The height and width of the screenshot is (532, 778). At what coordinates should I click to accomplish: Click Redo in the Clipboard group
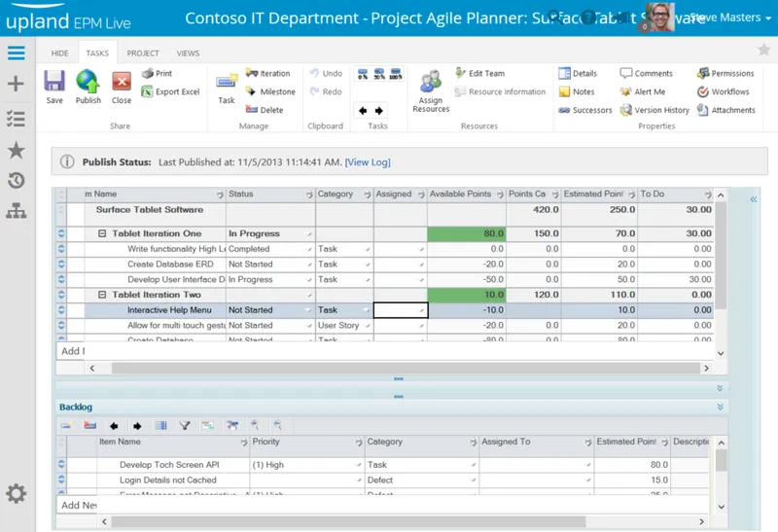click(x=326, y=91)
